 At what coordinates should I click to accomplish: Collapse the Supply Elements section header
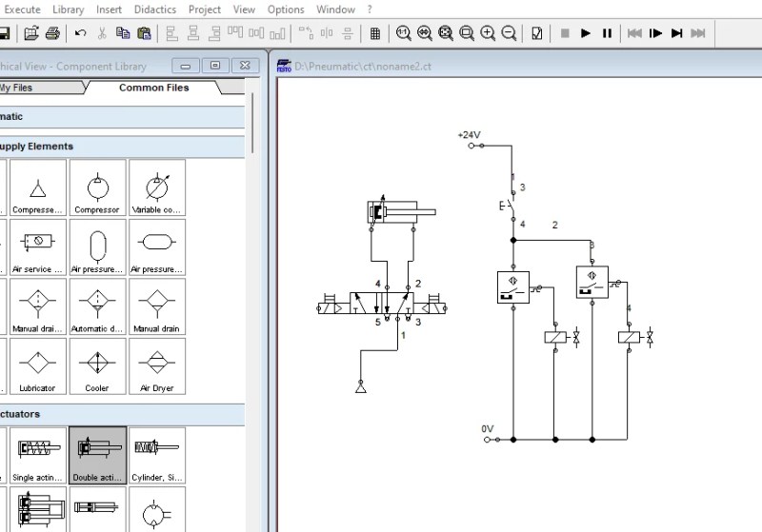(122, 147)
